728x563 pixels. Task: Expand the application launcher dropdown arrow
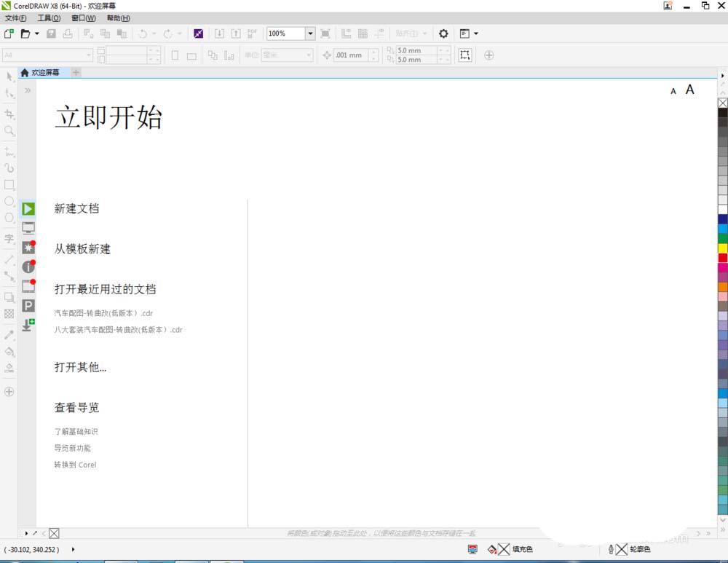(476, 34)
